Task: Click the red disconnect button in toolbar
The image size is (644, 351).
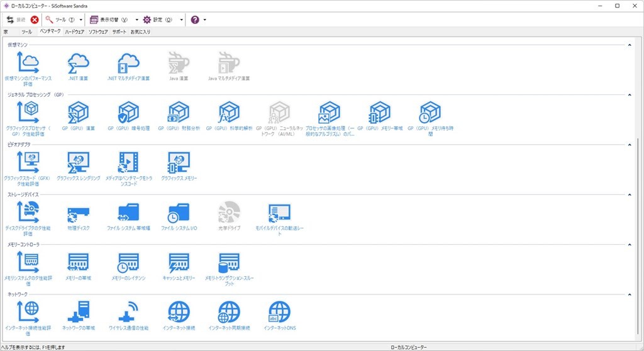Action: 35,19
